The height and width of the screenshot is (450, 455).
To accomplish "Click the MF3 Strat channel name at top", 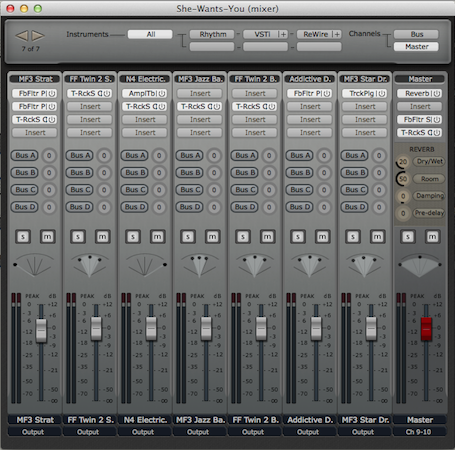I will (35, 79).
